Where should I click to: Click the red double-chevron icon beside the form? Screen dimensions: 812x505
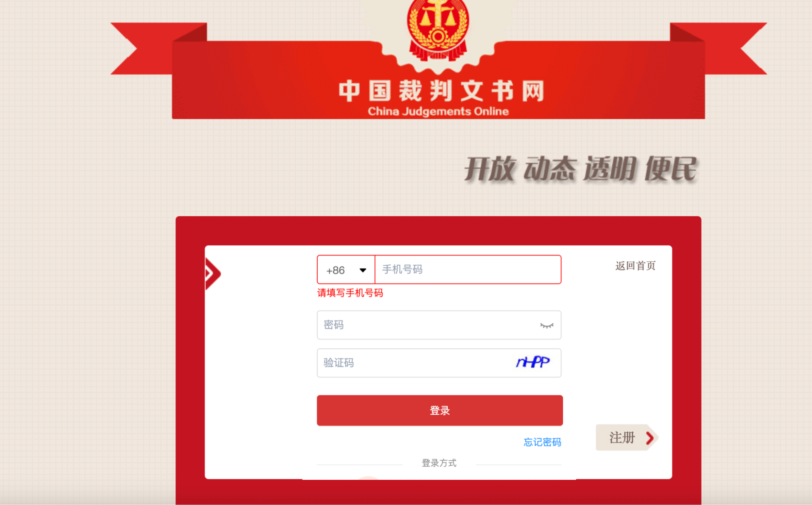213,273
